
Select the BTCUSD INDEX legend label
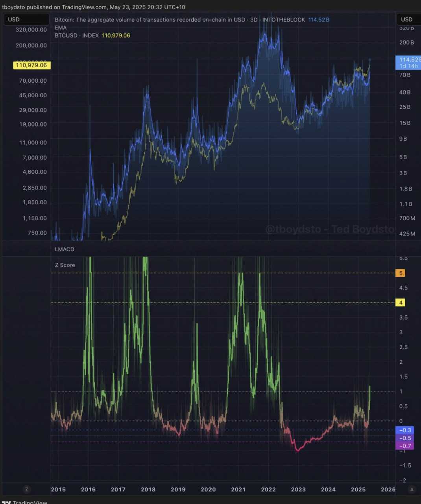(x=77, y=35)
